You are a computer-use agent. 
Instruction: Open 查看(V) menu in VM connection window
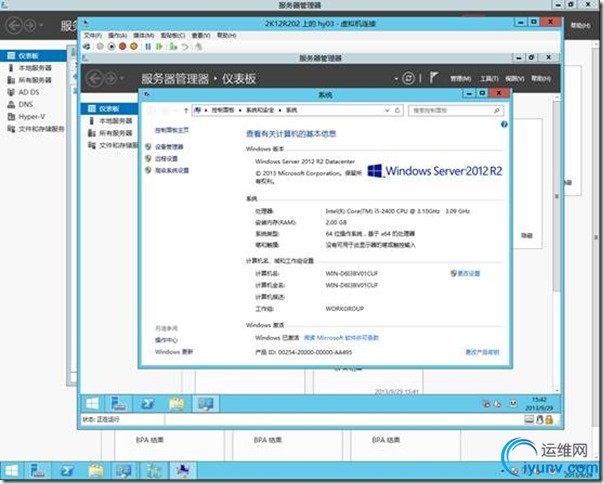(x=201, y=35)
